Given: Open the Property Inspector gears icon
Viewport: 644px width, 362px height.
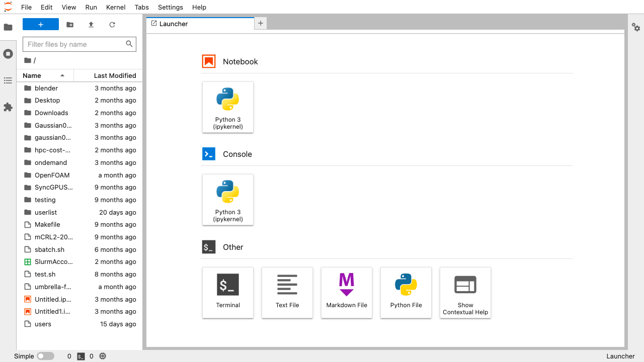Looking at the screenshot, I should [x=636, y=27].
